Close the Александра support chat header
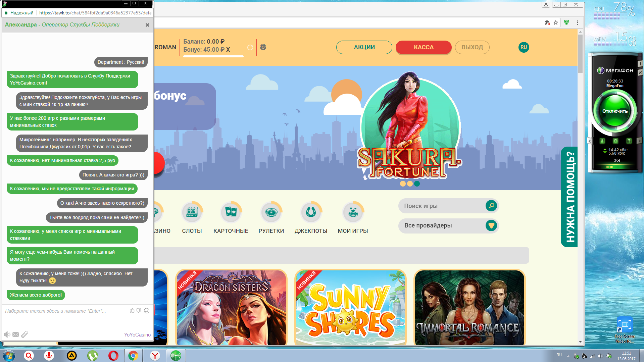The width and height of the screenshot is (644, 362). coord(147,25)
